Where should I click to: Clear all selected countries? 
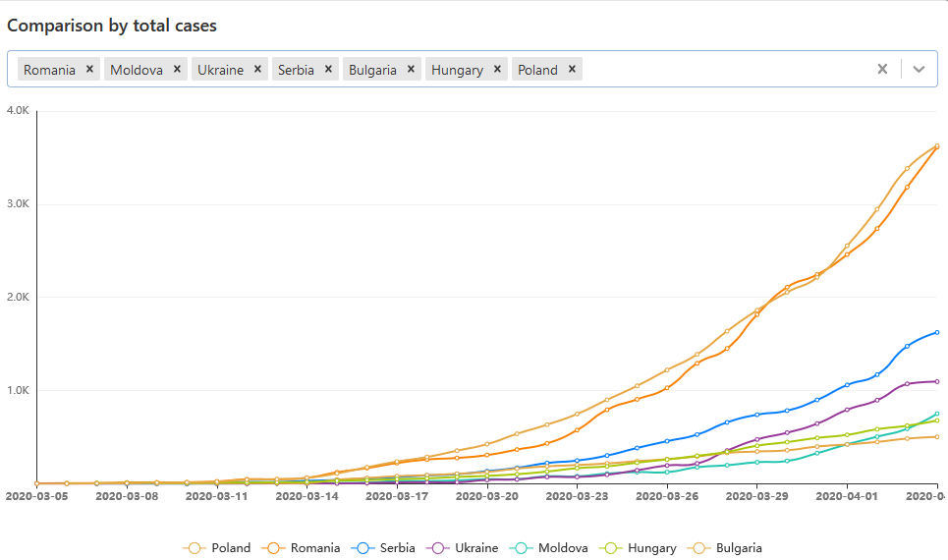tap(882, 69)
